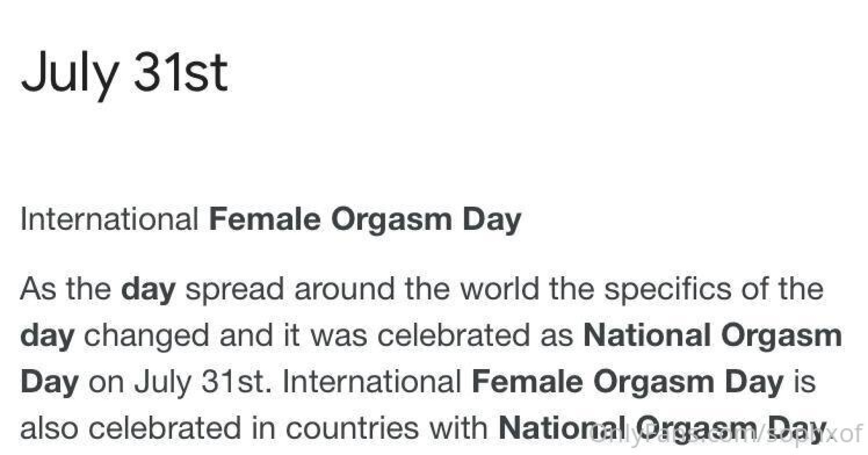The width and height of the screenshot is (868, 455).
Task: Click bold "Day" before "on July 31st"
Action: click(x=50, y=383)
